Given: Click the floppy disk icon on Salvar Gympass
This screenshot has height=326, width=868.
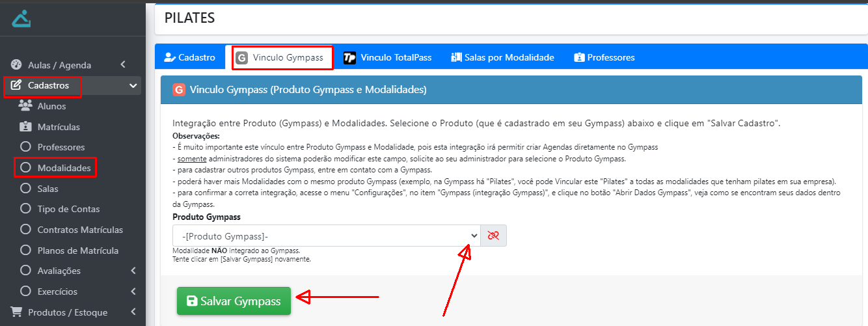Looking at the screenshot, I should [x=192, y=301].
